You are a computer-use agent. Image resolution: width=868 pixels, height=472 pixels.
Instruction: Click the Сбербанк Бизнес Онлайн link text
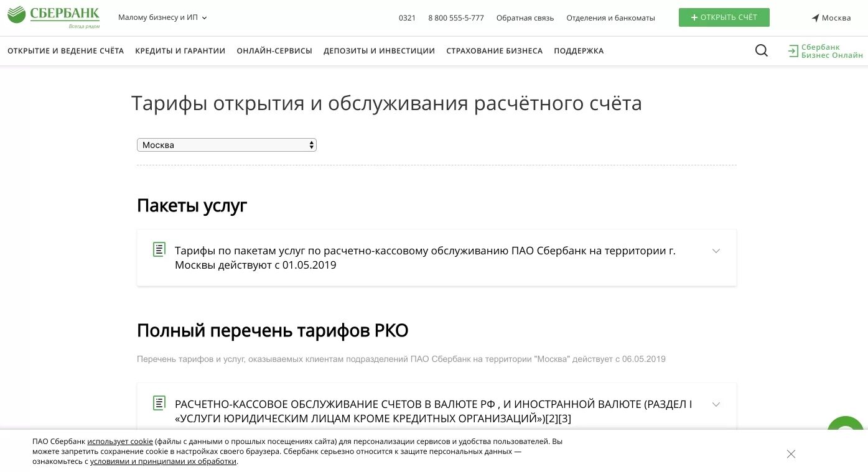click(832, 51)
